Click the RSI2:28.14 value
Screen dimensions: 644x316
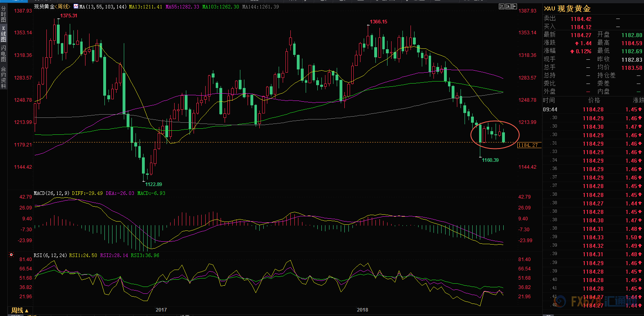click(114, 255)
